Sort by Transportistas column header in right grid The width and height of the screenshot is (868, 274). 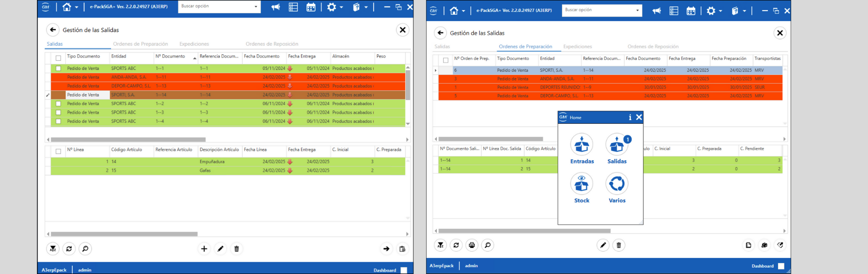coord(767,59)
